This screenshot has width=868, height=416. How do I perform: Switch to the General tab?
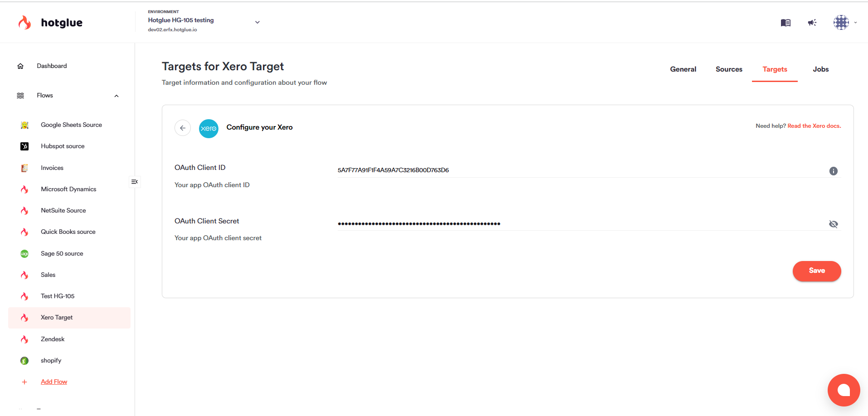coord(683,69)
